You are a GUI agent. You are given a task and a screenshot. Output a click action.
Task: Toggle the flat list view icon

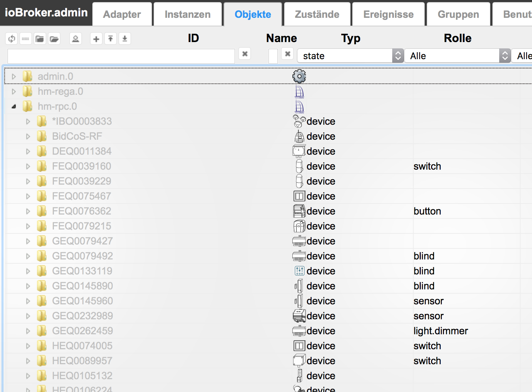tap(26, 39)
